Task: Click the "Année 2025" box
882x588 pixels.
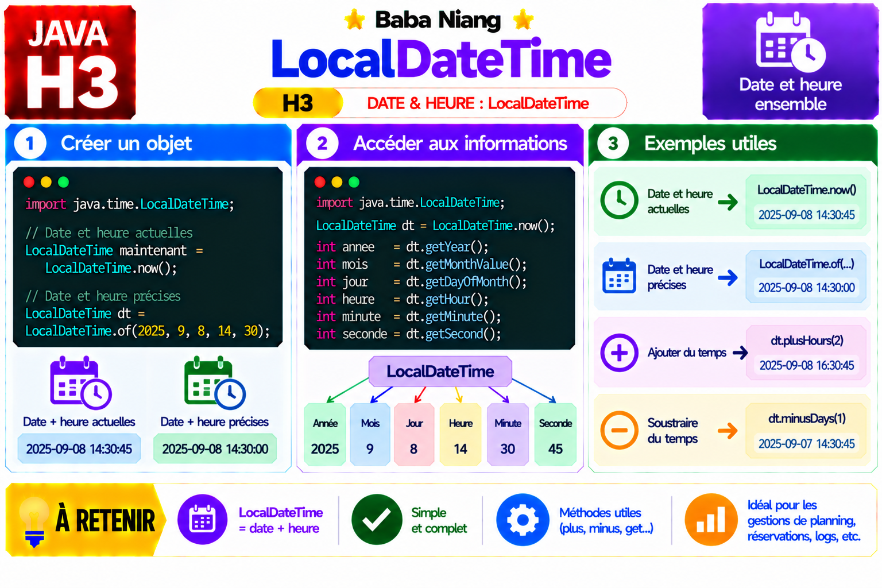Action: (325, 435)
